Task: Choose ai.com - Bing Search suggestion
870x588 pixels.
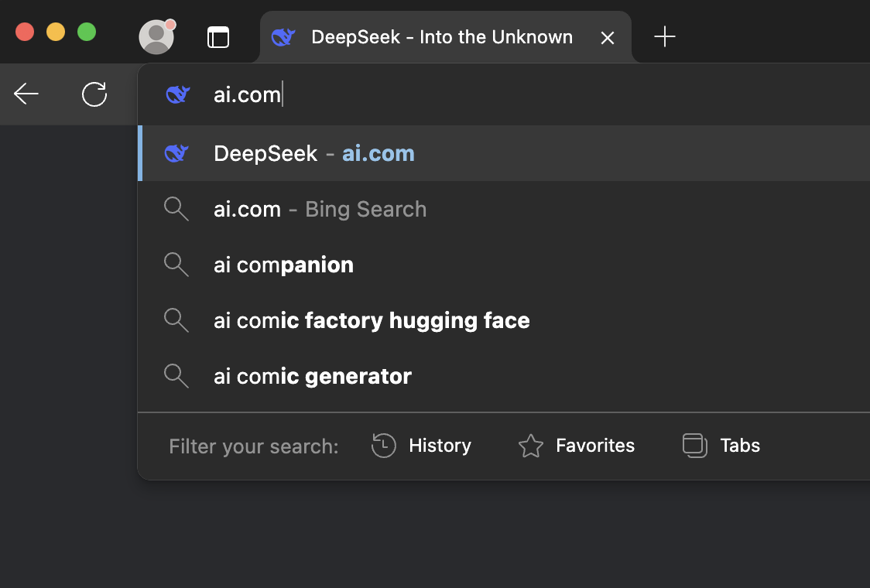Action: (x=320, y=209)
